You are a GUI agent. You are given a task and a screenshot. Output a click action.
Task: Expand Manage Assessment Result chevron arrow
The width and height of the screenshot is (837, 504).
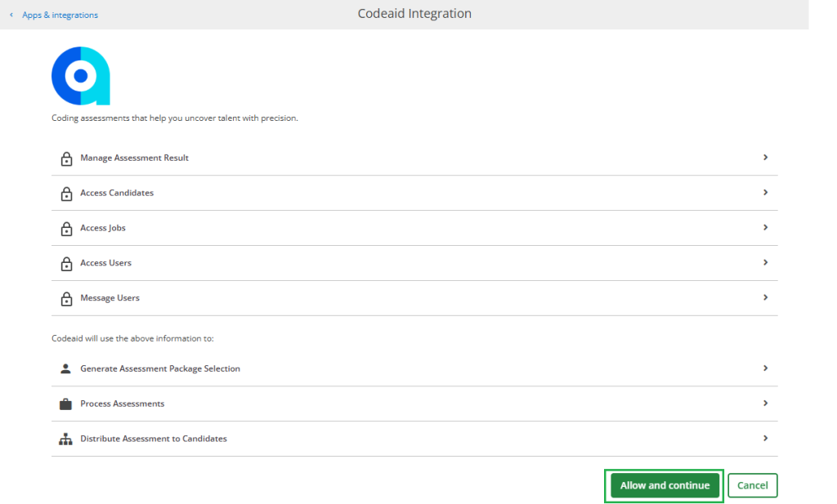(x=765, y=157)
